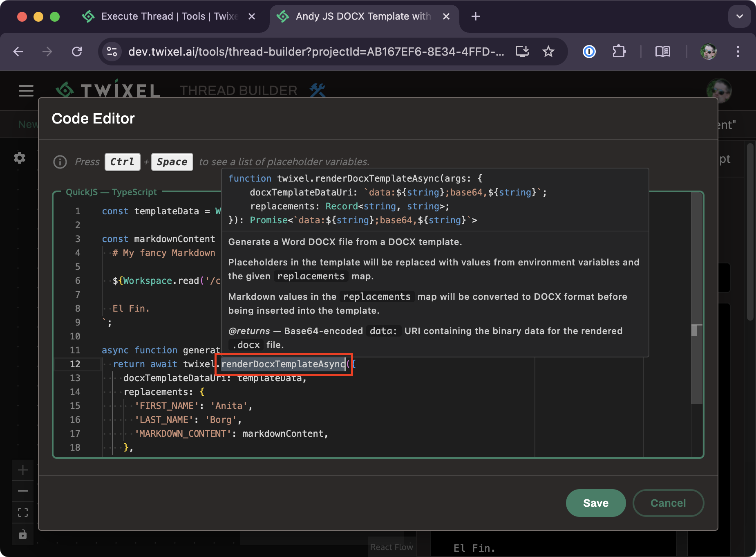Zoom out using the minus canvas control

22,491
